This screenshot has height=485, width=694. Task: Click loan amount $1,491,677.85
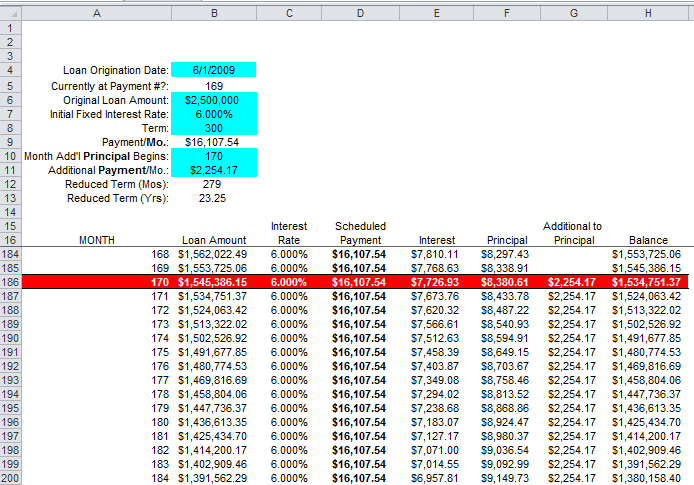(212, 352)
